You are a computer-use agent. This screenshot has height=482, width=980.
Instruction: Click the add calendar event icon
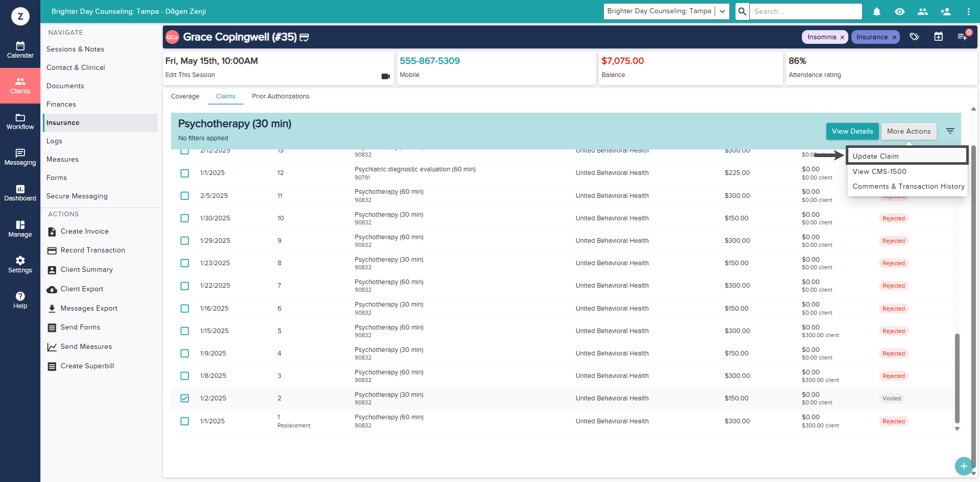pos(939,37)
